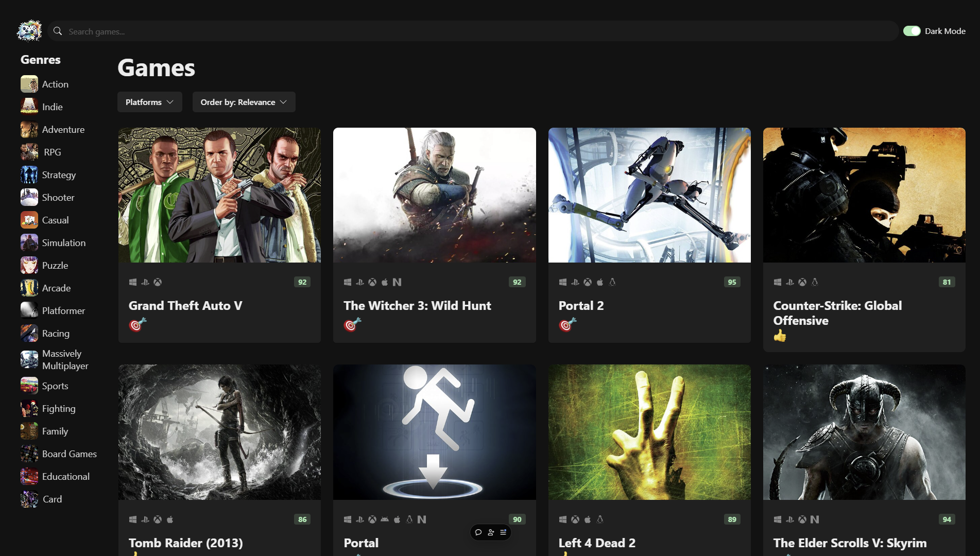This screenshot has height=556, width=980.
Task: Open the Platformer genre icon
Action: [29, 310]
